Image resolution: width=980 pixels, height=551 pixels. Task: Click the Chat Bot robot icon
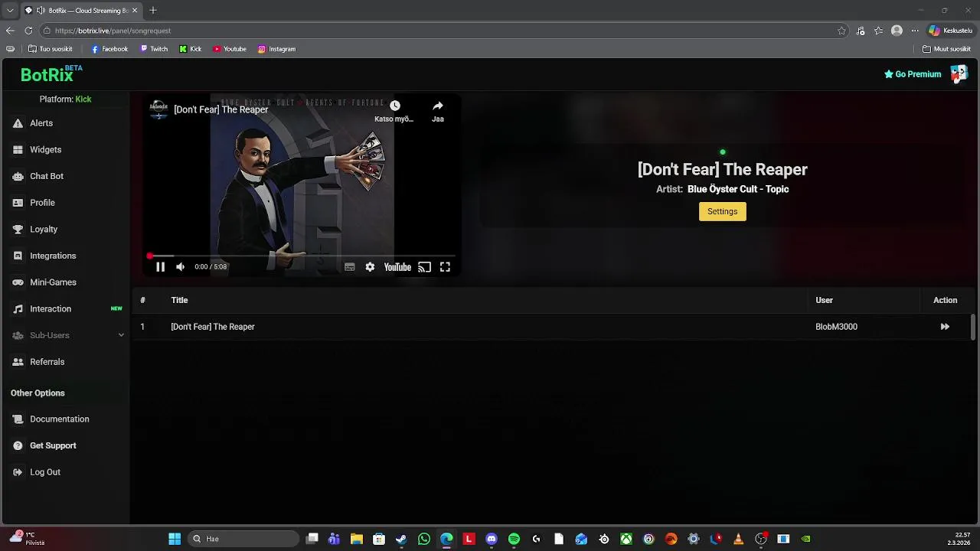coord(18,176)
